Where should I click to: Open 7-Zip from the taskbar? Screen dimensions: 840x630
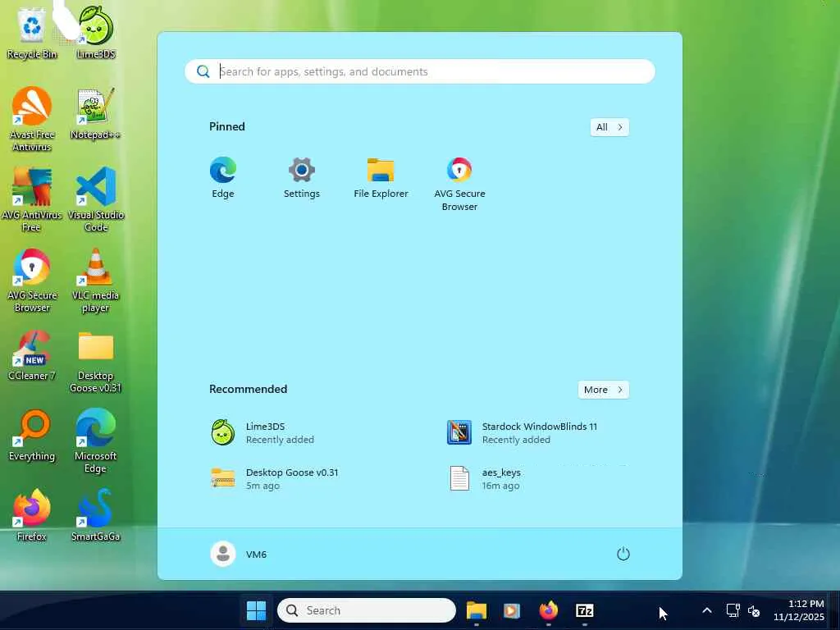point(584,610)
